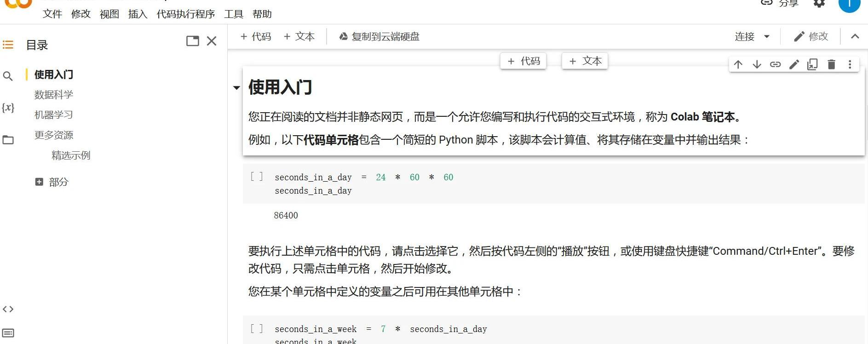Run the seconds_in_a_day code cell

pyautogui.click(x=257, y=177)
